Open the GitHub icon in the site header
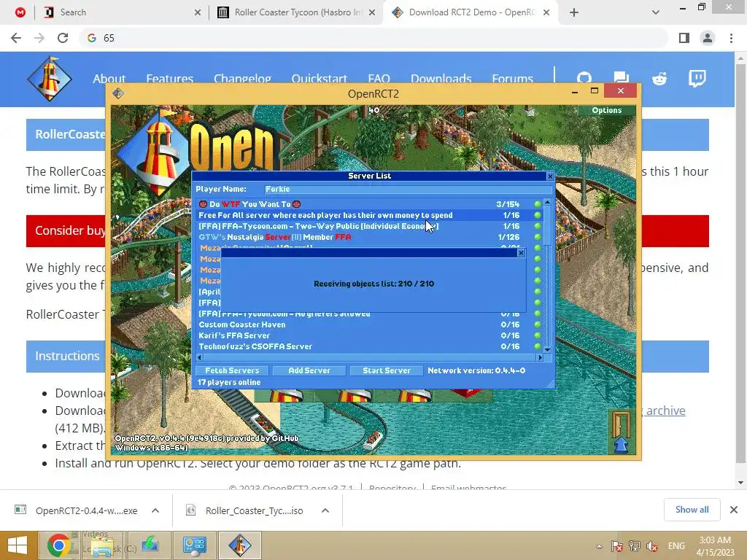This screenshot has height=560, width=747. (584, 79)
